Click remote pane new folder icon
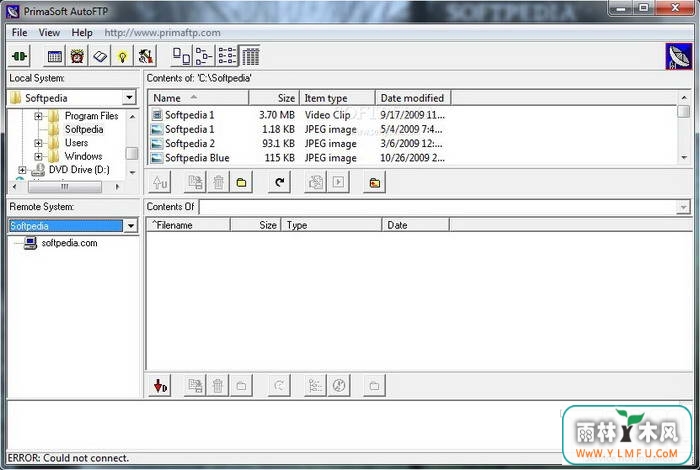This screenshot has height=470, width=700. click(x=241, y=385)
